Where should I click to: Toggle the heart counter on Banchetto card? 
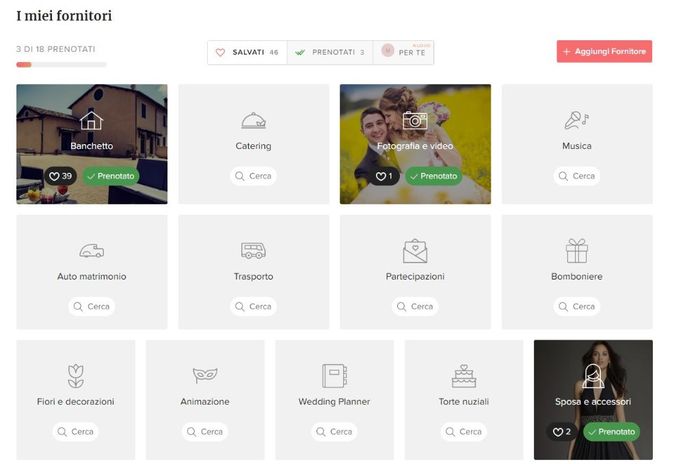(61, 176)
